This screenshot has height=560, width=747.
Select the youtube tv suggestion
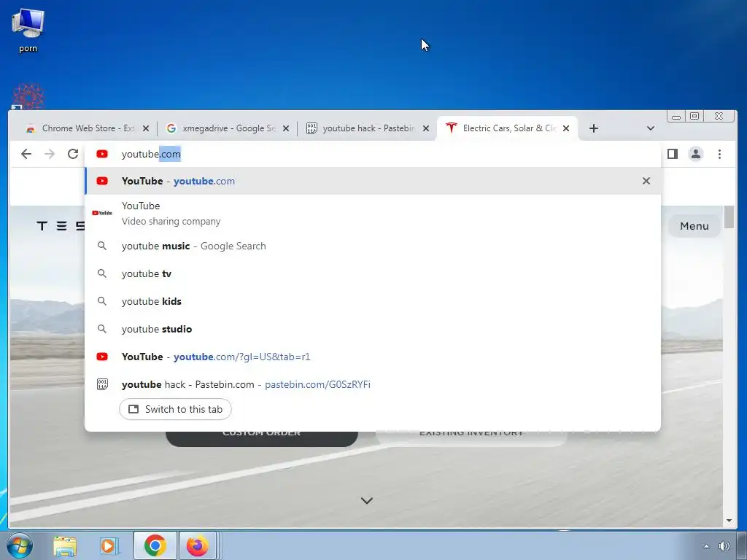click(373, 274)
